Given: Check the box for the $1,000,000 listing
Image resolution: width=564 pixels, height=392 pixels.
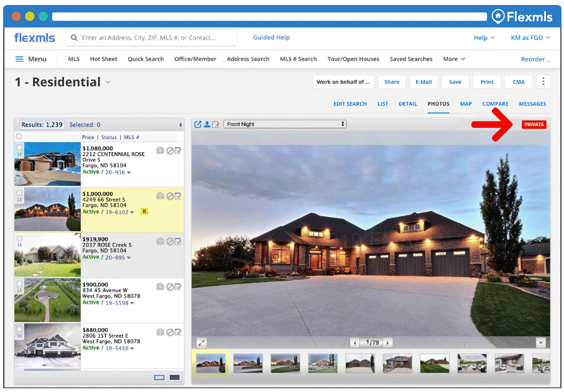Looking at the screenshot, I should coord(20,193).
